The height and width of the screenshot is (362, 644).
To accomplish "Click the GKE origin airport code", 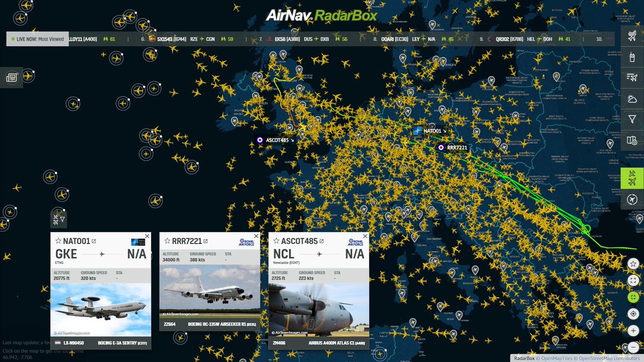I will click(67, 254).
